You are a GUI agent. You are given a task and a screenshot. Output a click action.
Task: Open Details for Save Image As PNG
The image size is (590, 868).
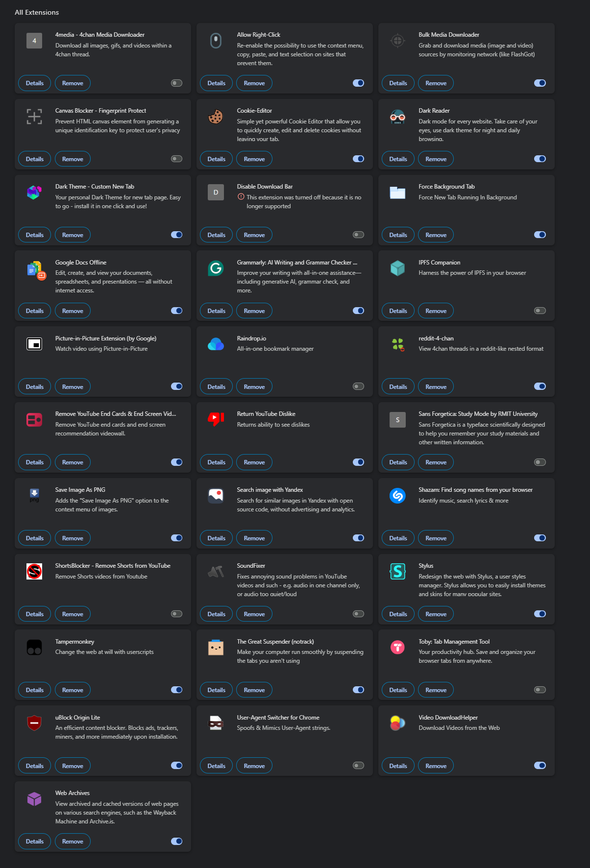click(34, 538)
